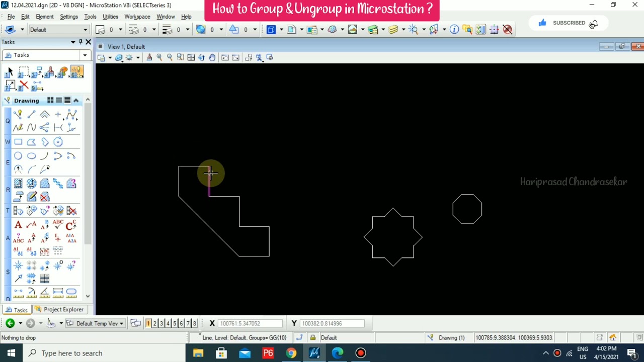Pick the Place Block rectangle tool
Image resolution: width=644 pixels, height=362 pixels.
click(x=18, y=142)
